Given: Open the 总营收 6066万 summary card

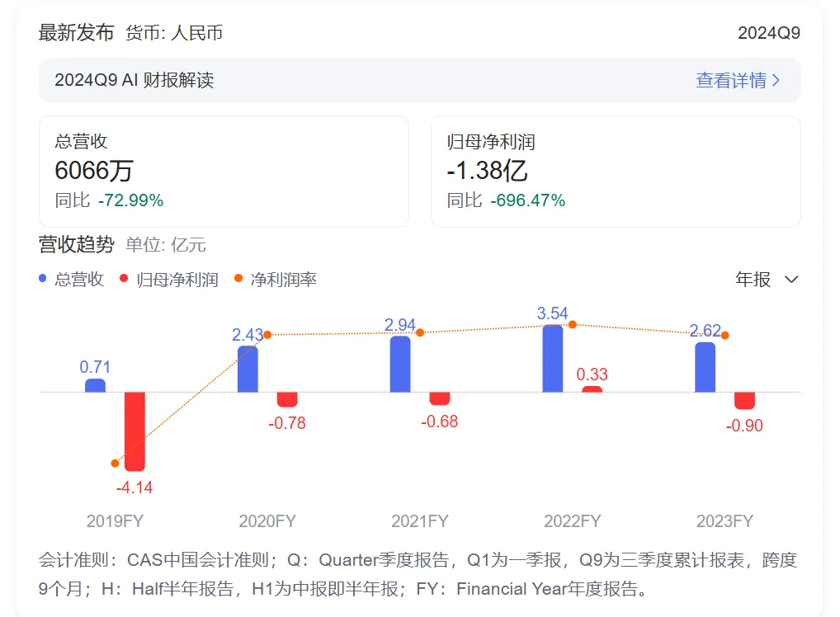Looking at the screenshot, I should pos(224,171).
